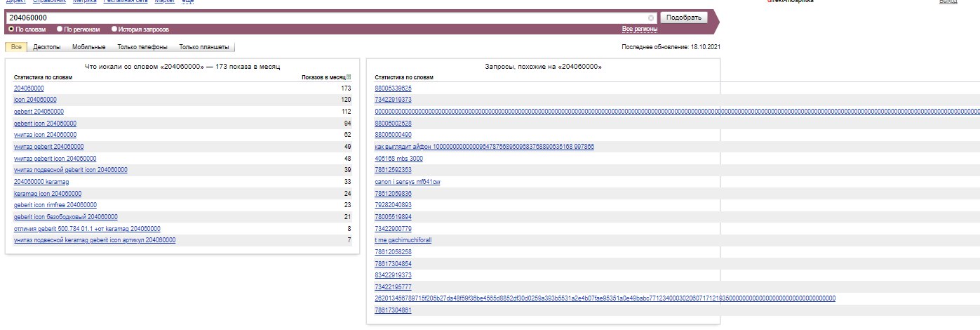The width and height of the screenshot is (980, 330).
Task: Click the Что искали со словом «204060000» heading
Action: pos(182,66)
